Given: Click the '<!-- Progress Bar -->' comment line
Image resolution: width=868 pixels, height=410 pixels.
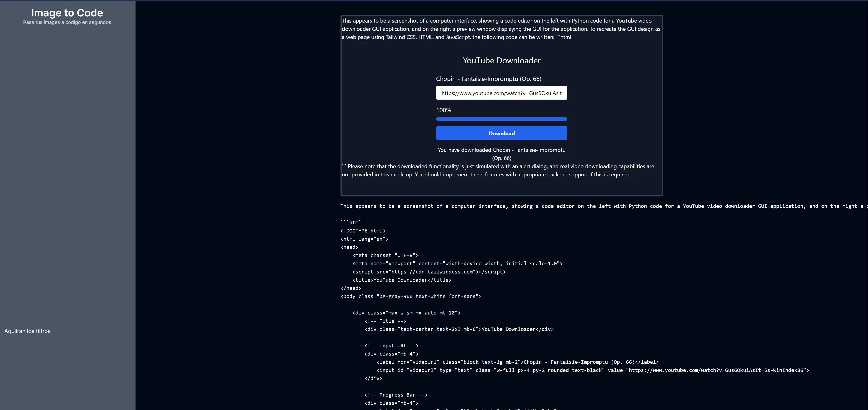Looking at the screenshot, I should 396,395.
